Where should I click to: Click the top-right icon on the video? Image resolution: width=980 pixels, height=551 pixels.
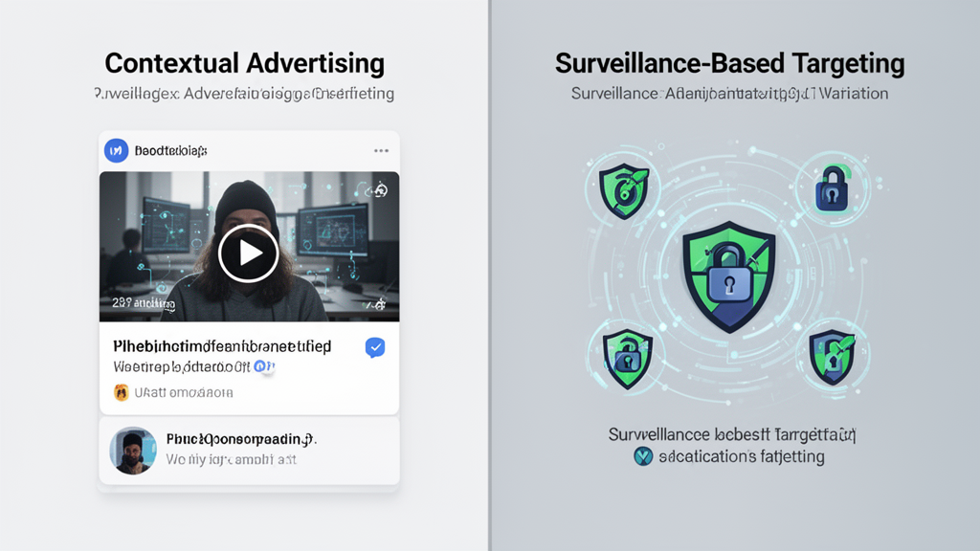click(x=380, y=190)
